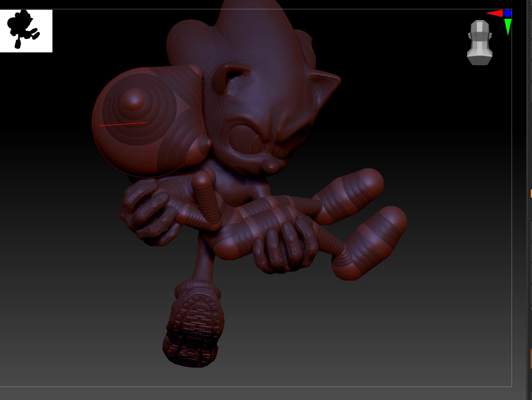This screenshot has width=532, height=400.
Task: Click the silhouette thumbnail preview
Action: tap(26, 30)
